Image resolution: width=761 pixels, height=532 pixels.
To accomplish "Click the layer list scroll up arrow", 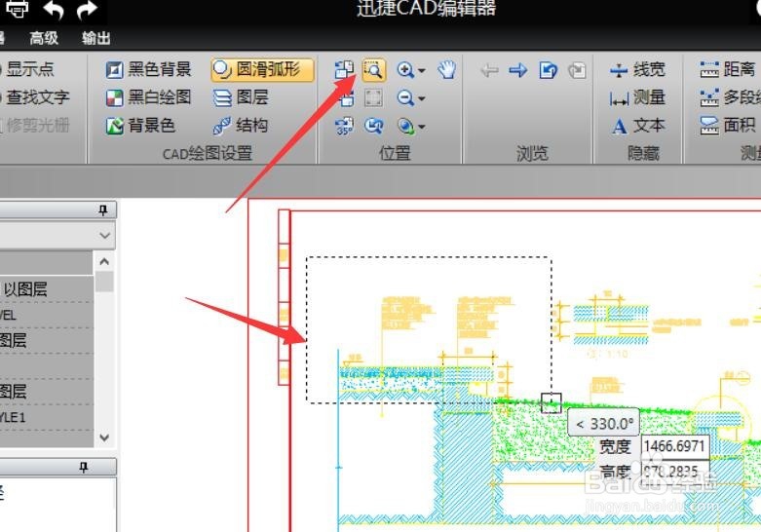I will (104, 262).
